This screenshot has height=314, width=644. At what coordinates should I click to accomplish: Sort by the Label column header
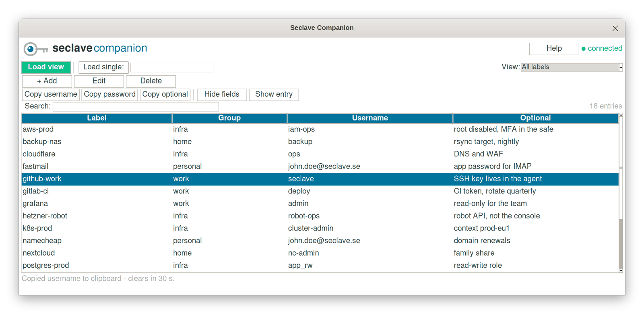pos(97,118)
